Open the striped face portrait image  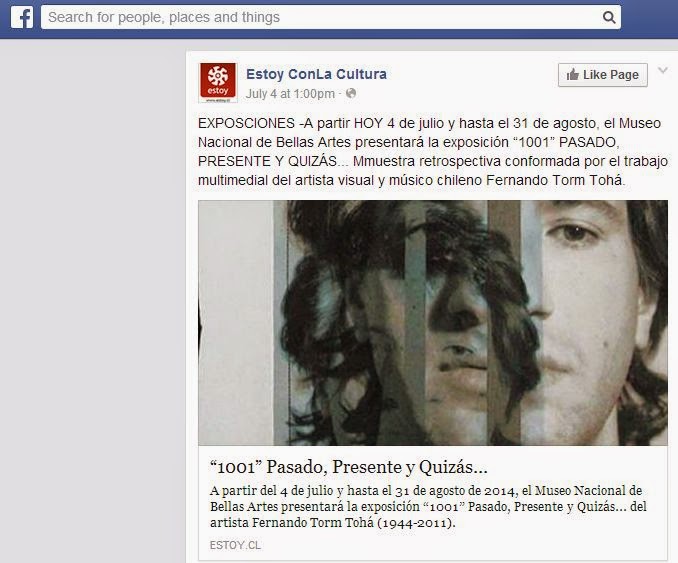(x=433, y=323)
